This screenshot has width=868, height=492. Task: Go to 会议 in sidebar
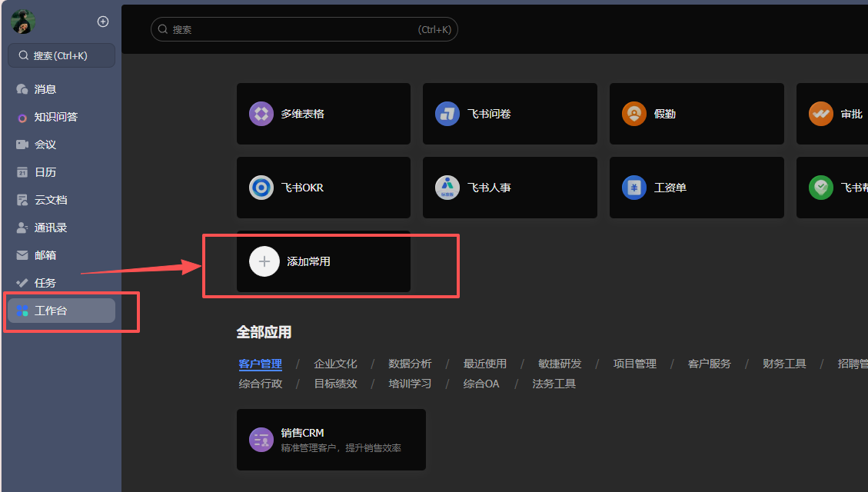click(x=62, y=145)
